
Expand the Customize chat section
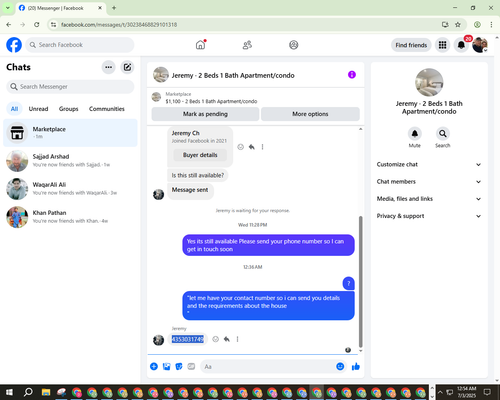pos(429,164)
